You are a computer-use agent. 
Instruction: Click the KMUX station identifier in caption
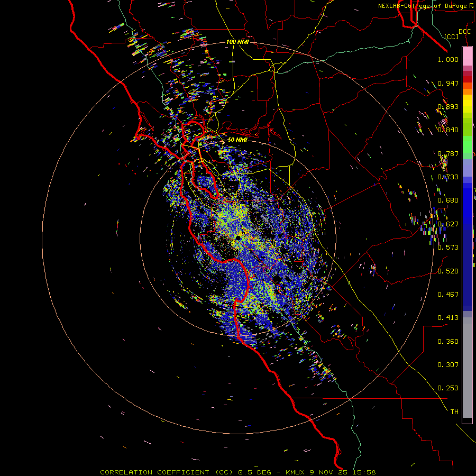pos(296,472)
